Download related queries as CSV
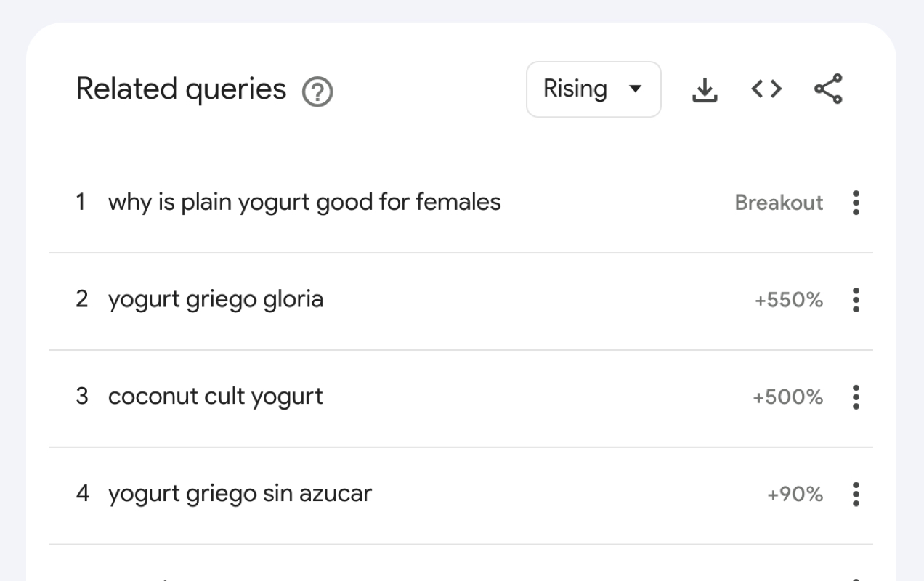924x581 pixels. tap(704, 89)
